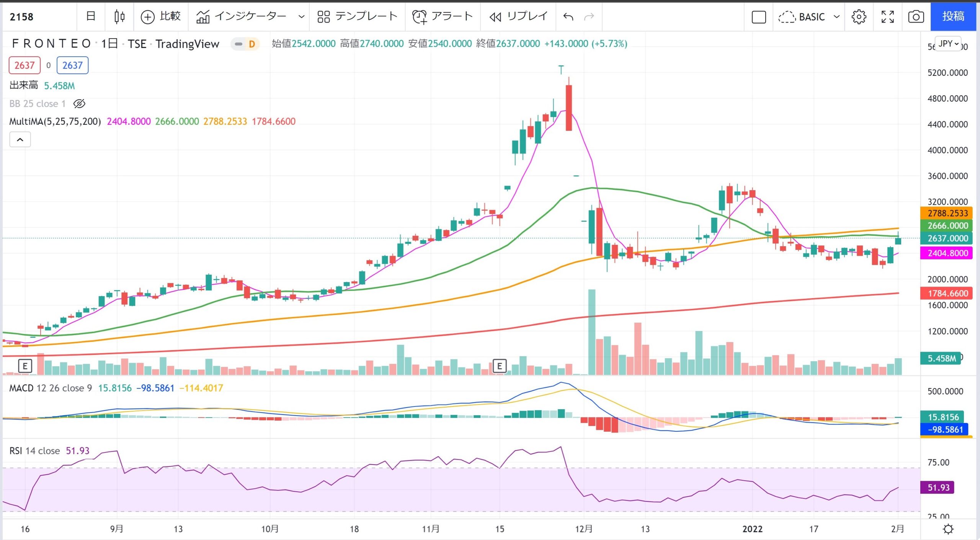Open indicator templates (テンプレート)
The width and height of the screenshot is (980, 540).
point(357,16)
